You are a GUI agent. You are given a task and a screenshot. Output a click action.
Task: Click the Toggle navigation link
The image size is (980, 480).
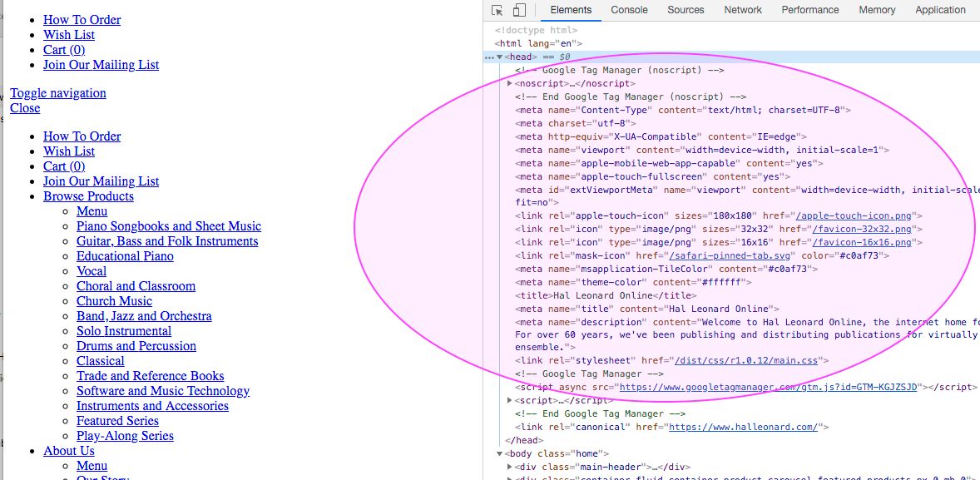[x=58, y=93]
